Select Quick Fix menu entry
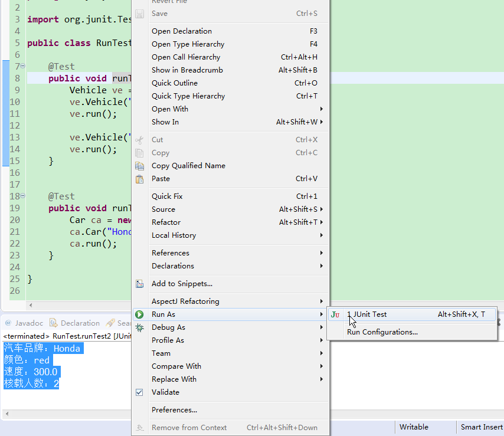Screen dimensions: 504x436 (231, 196)
